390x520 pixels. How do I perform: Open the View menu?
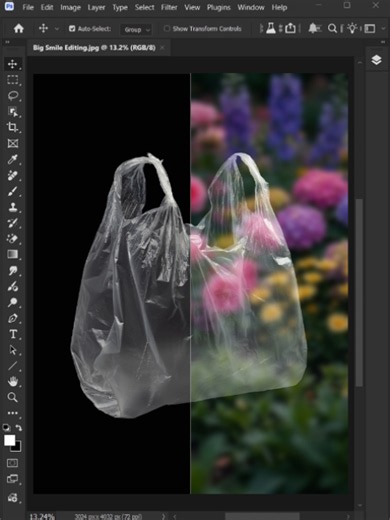pos(192,7)
